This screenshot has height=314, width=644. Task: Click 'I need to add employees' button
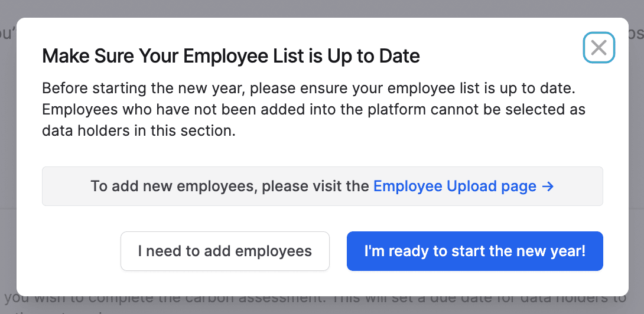(x=225, y=251)
